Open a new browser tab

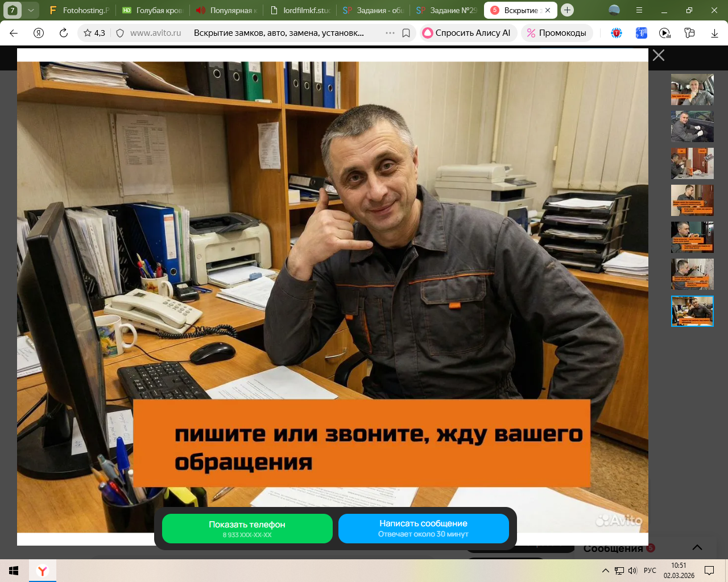[567, 10]
